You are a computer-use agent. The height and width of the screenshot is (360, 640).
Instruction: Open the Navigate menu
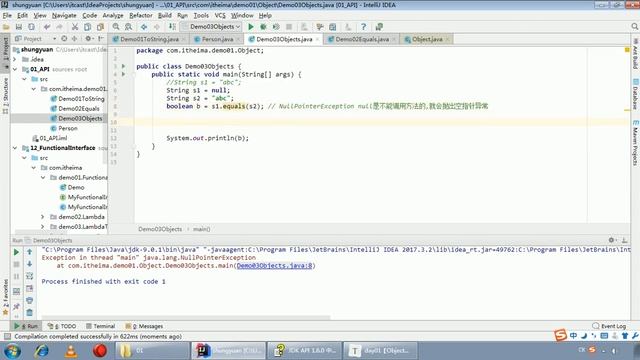click(64, 16)
